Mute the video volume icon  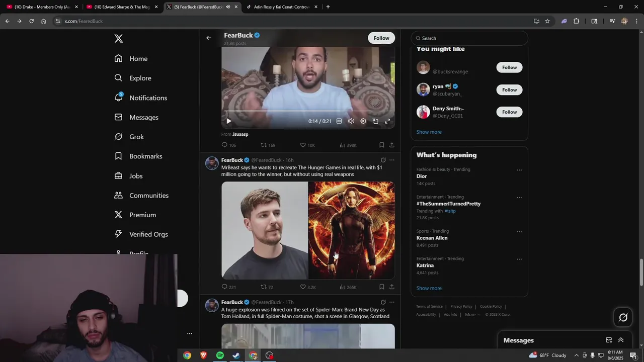(x=351, y=121)
